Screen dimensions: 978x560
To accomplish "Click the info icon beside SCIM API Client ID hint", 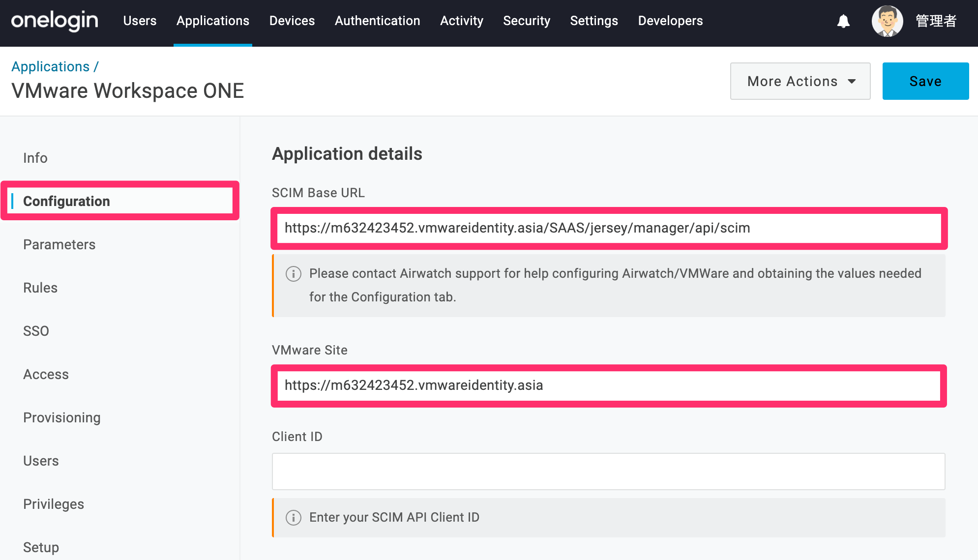I will [294, 518].
